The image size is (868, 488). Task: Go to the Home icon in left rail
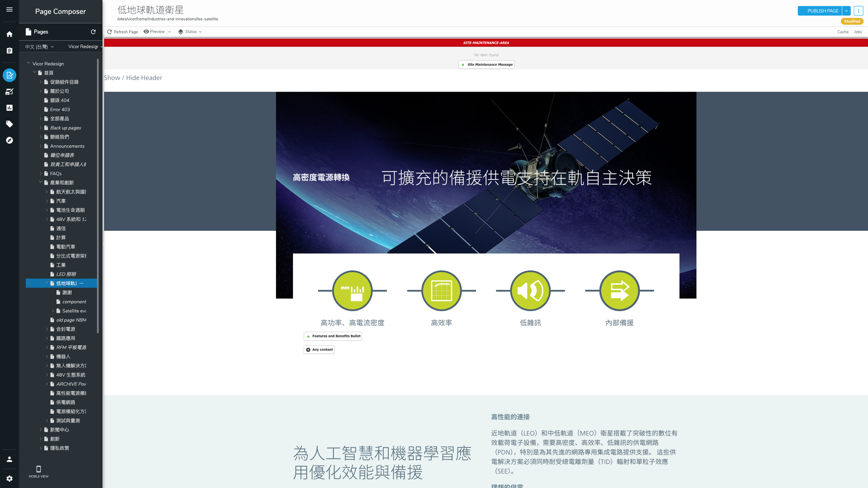[9, 34]
